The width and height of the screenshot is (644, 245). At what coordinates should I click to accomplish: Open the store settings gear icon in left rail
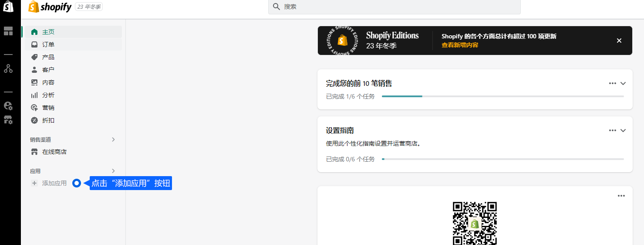pyautogui.click(x=8, y=119)
